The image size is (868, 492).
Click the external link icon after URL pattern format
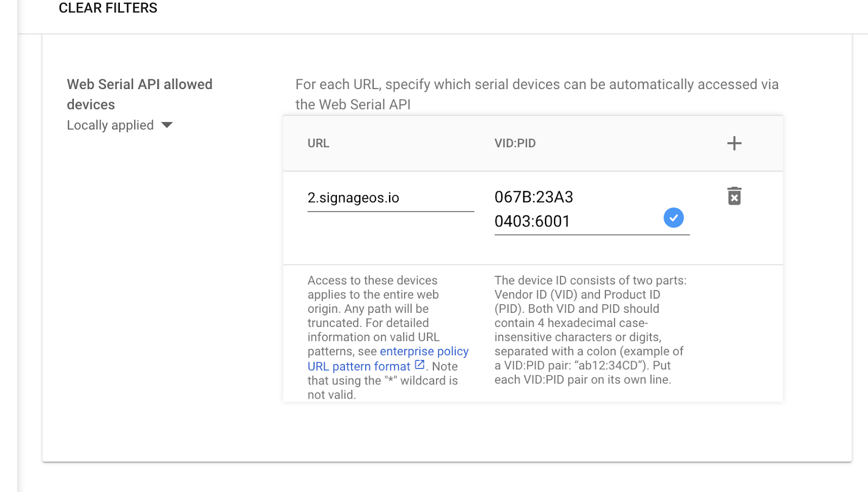tap(419, 365)
